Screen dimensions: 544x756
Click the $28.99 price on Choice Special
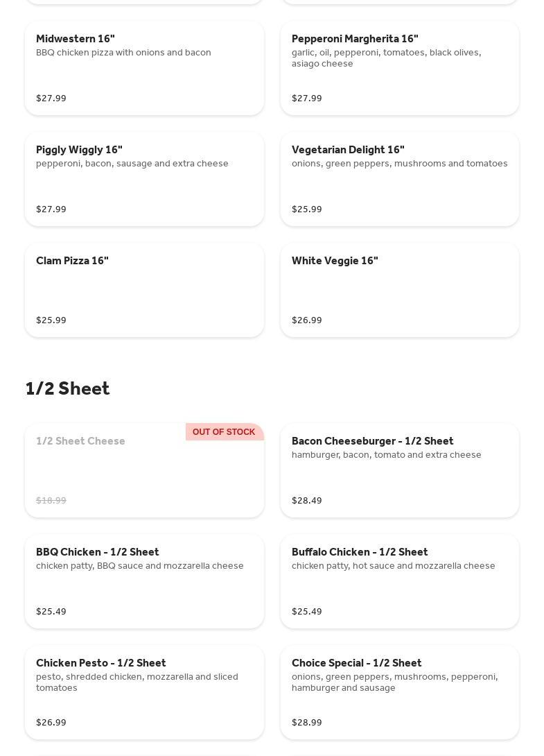tap(307, 722)
